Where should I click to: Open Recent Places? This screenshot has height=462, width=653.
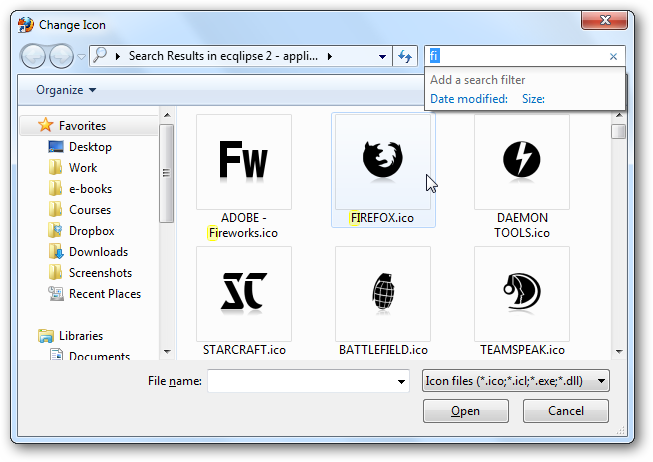(x=105, y=294)
